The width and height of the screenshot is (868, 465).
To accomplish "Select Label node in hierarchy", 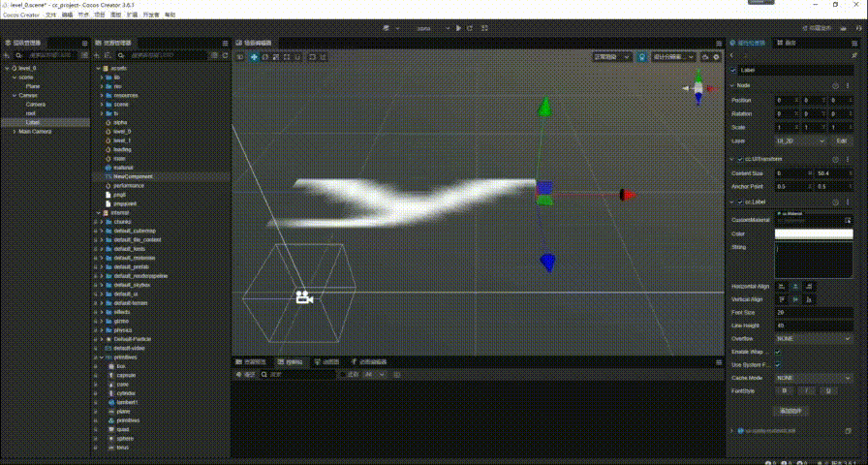I will click(33, 122).
